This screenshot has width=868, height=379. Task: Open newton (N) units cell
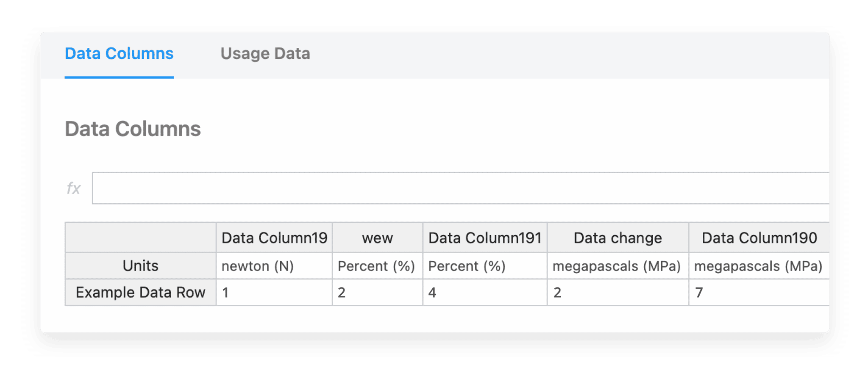274,266
